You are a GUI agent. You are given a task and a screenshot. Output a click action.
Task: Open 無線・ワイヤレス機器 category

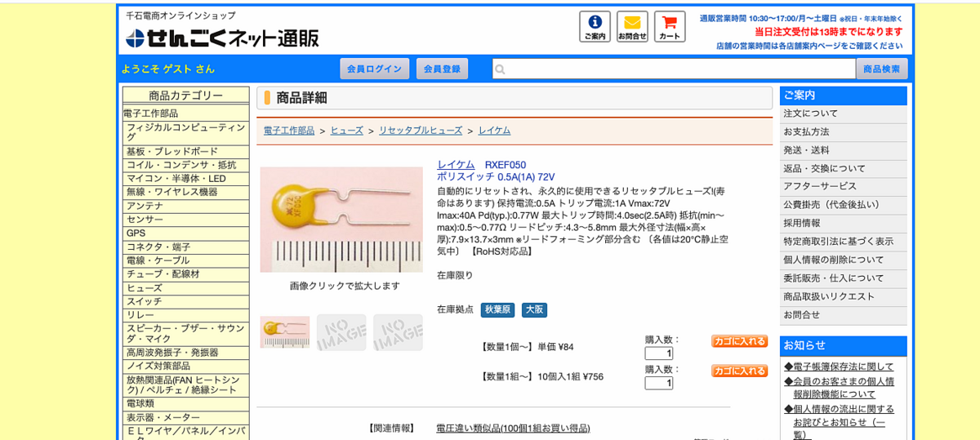tap(185, 192)
